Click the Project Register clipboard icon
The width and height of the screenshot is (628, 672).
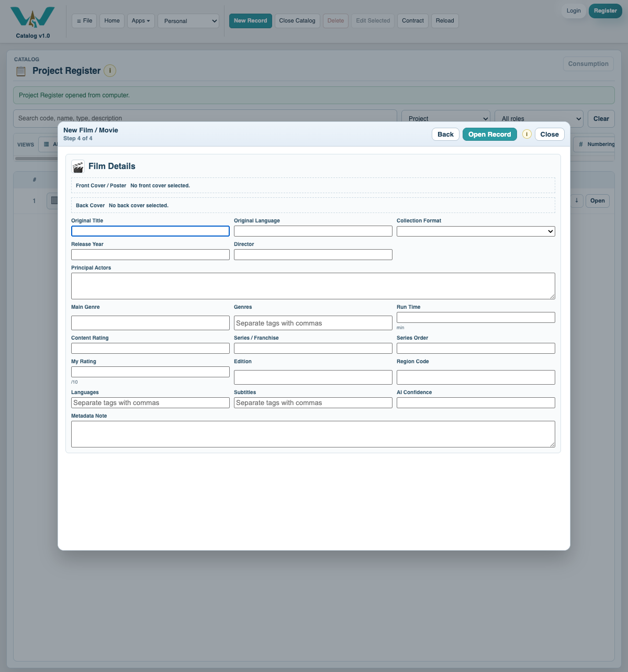[x=21, y=71]
